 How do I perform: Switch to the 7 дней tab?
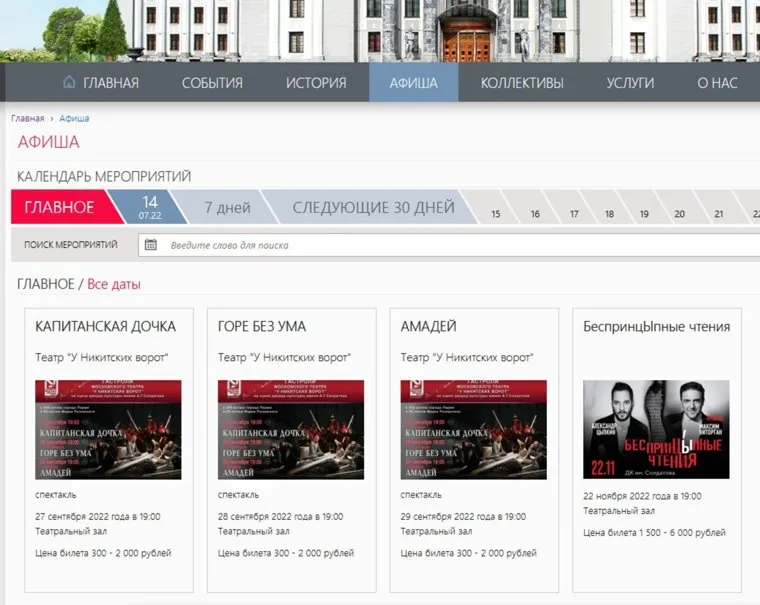[x=227, y=208]
